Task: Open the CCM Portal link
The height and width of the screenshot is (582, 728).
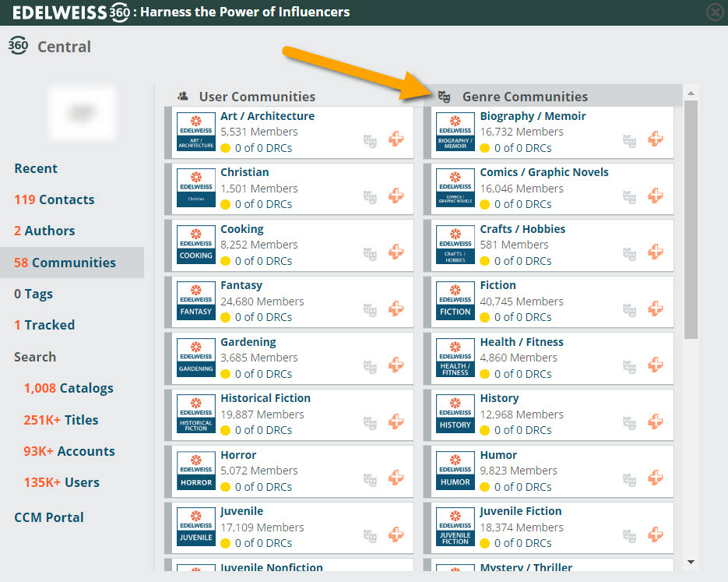Action: pos(49,517)
